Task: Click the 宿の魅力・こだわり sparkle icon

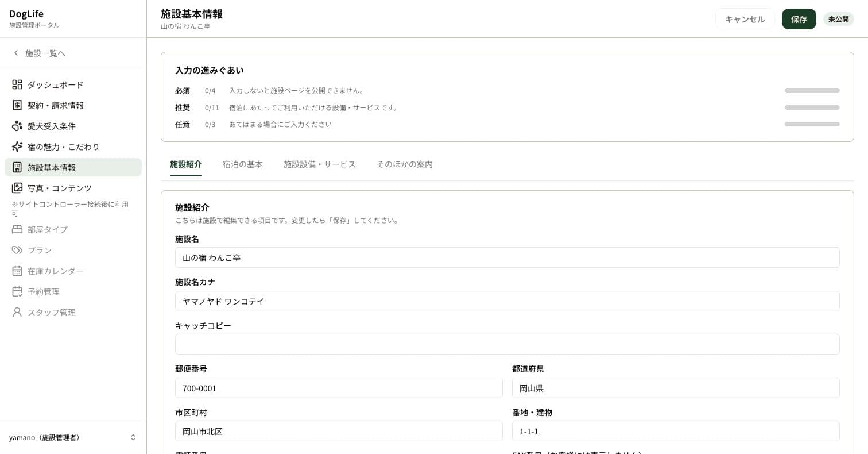Action: pos(17,147)
